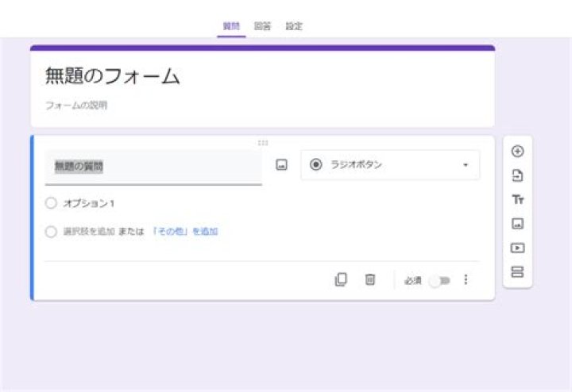The width and height of the screenshot is (572, 392).
Task: Click the 必須 label
Action: coord(413,281)
